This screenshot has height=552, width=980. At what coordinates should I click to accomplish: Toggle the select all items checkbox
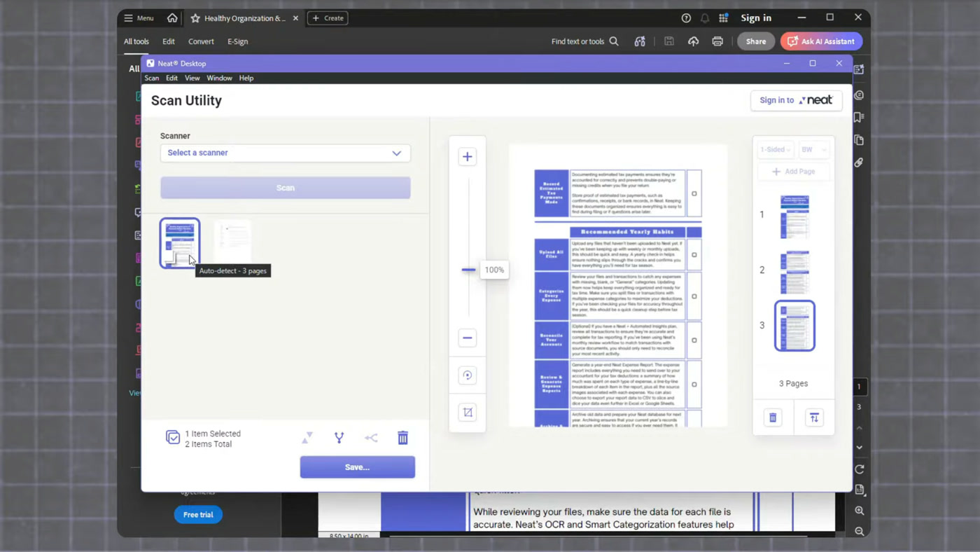point(173,438)
